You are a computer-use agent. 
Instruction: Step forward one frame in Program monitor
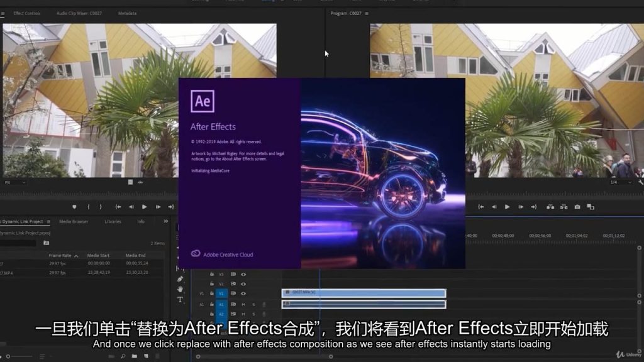(x=521, y=207)
